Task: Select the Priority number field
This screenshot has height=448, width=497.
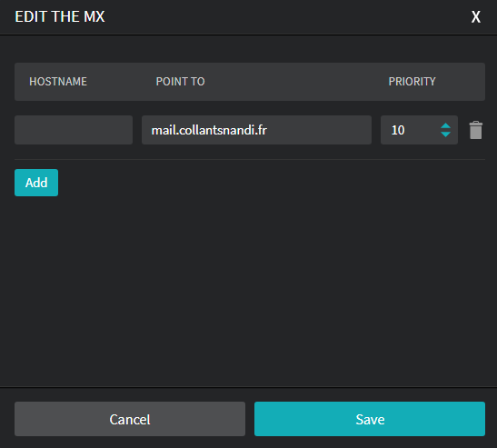Action: [419, 130]
